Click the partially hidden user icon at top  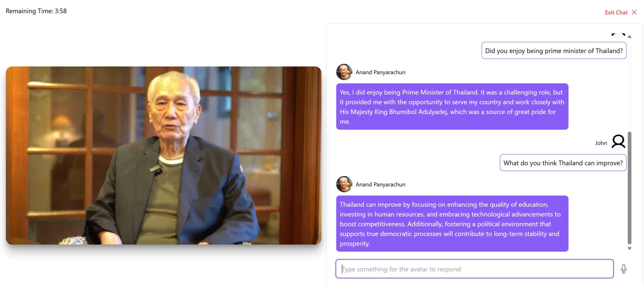[x=618, y=35]
